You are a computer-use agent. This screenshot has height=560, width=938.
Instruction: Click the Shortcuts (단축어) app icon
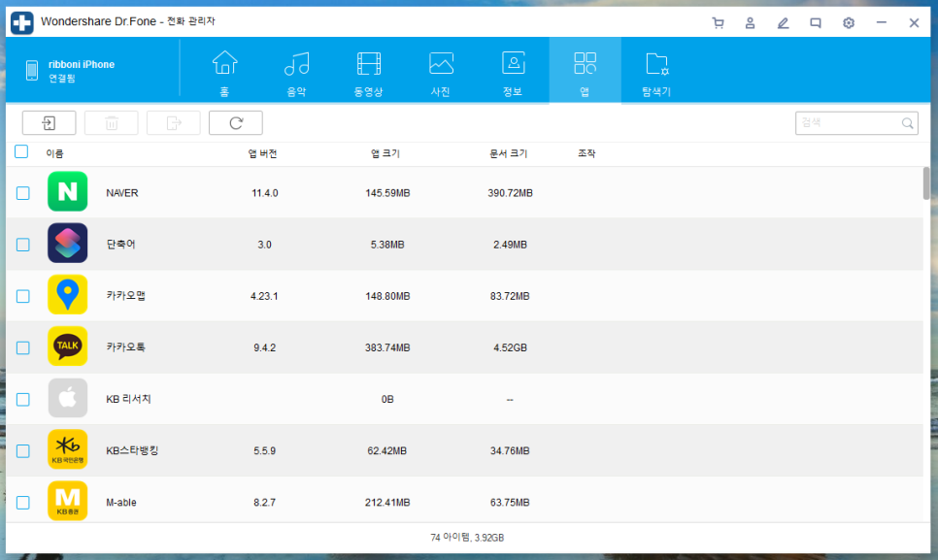(x=68, y=244)
